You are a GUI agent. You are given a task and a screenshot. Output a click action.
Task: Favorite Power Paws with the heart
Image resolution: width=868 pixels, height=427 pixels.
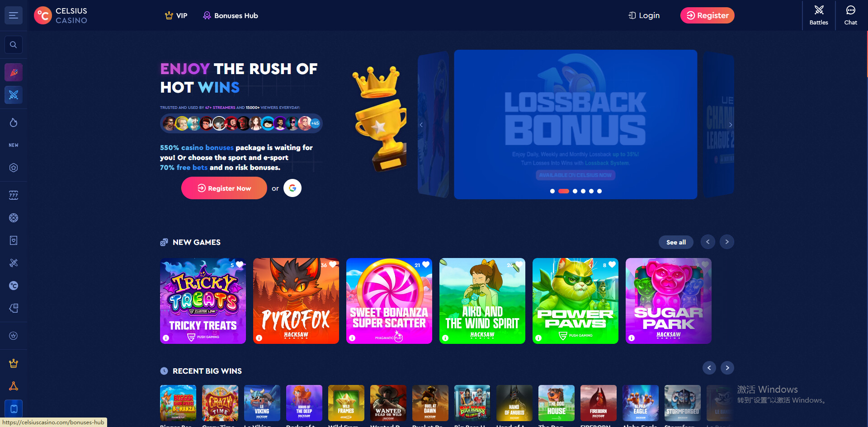(612, 265)
